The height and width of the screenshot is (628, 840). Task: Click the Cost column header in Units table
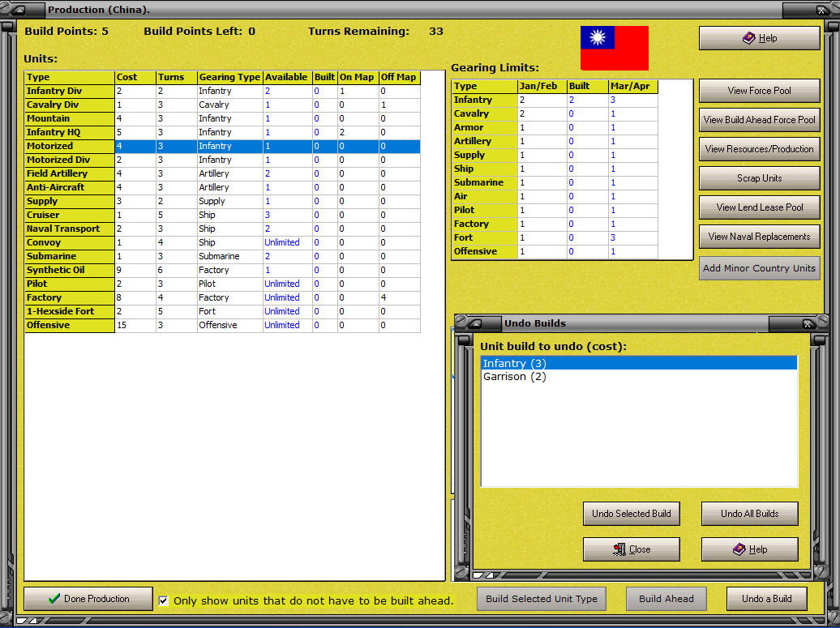(x=135, y=77)
